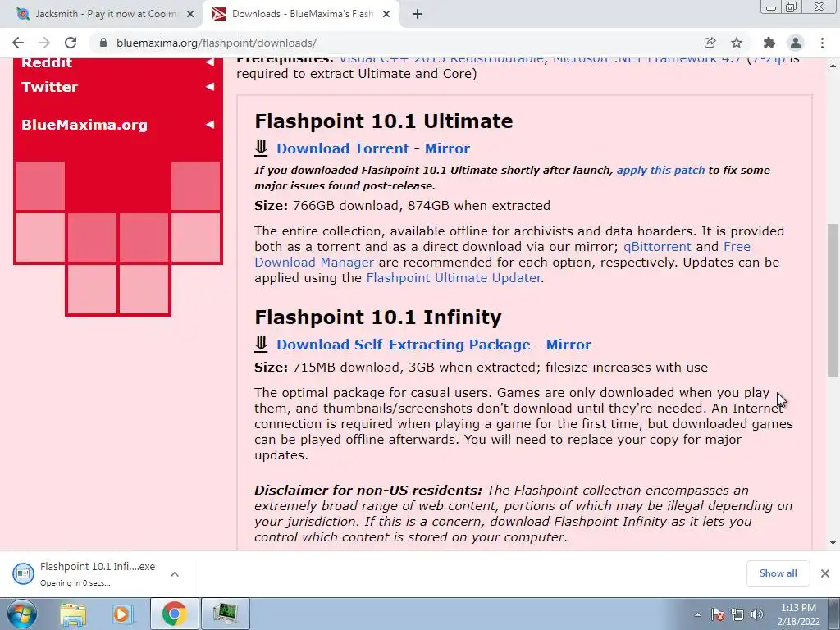Image resolution: width=840 pixels, height=630 pixels.
Task: Go back to the previous page
Action: pyautogui.click(x=18, y=43)
